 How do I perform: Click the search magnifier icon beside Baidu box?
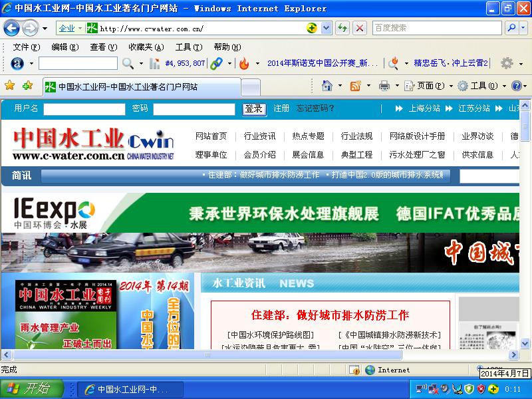click(x=511, y=28)
